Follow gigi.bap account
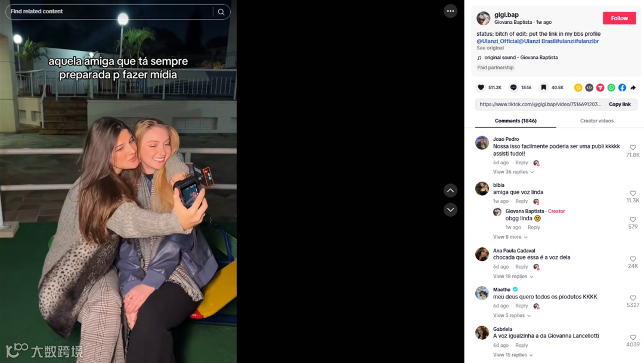644x363 pixels. coord(619,18)
